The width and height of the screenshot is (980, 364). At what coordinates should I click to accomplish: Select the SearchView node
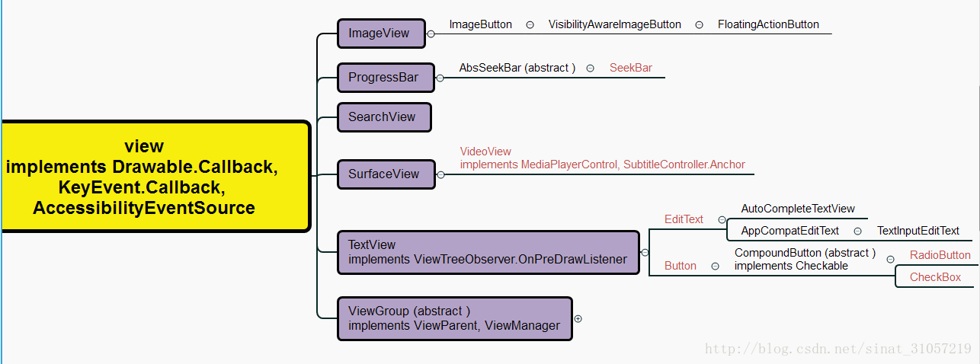[383, 117]
